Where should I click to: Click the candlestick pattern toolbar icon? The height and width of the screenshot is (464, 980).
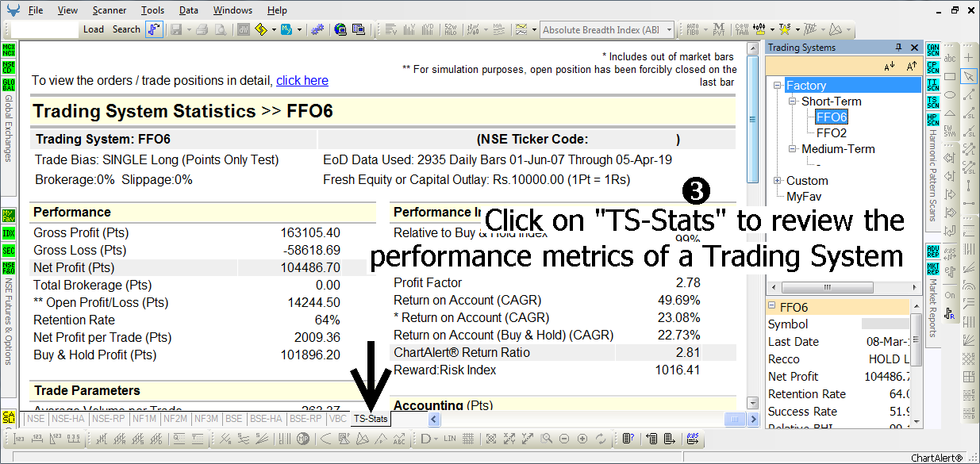759,29
